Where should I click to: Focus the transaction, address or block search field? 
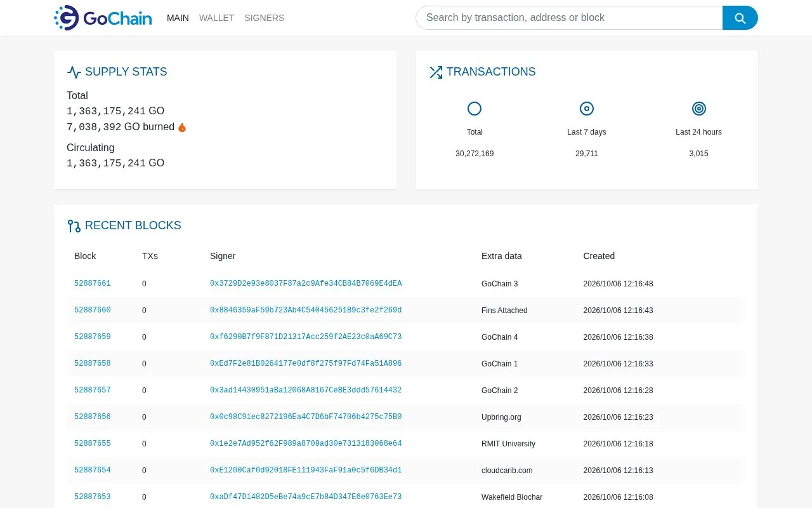(x=569, y=18)
